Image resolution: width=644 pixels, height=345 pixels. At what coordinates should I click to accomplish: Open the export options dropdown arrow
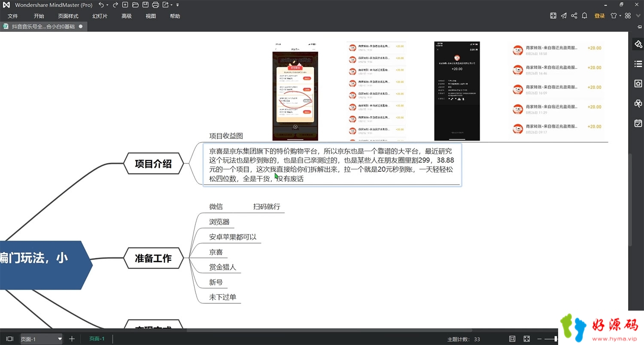pyautogui.click(x=171, y=5)
